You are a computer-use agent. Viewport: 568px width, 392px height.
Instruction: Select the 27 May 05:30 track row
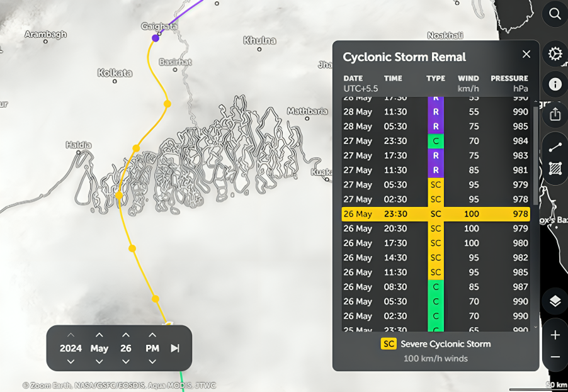(436, 184)
